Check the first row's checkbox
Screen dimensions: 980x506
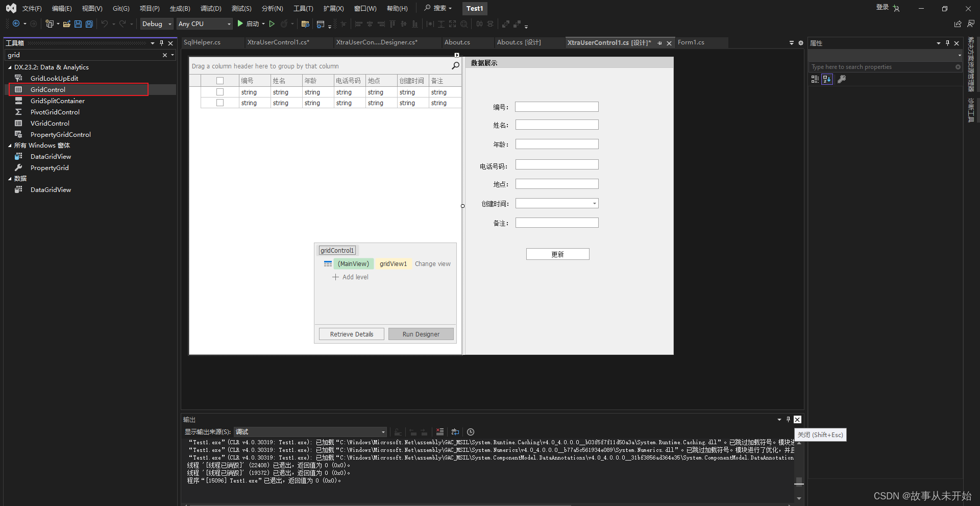219,91
